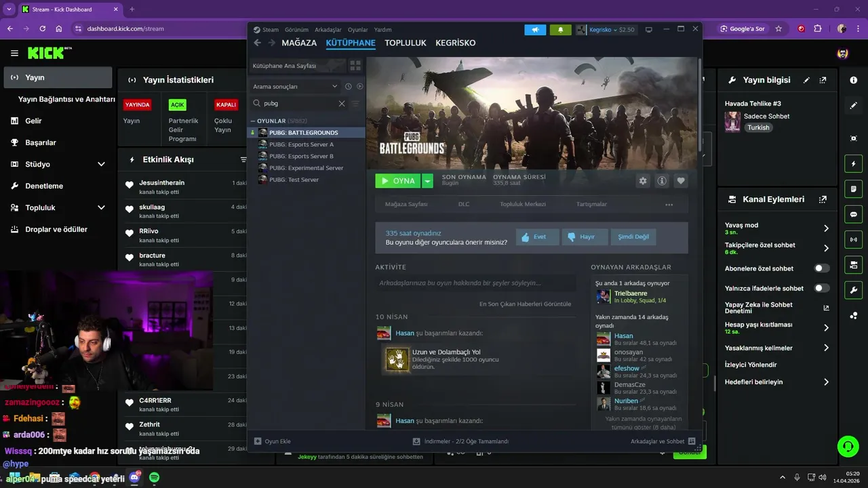Toggle chat bubble widget in Kick sidebar
Viewport: 868px width, 488px height.
pyautogui.click(x=854, y=214)
